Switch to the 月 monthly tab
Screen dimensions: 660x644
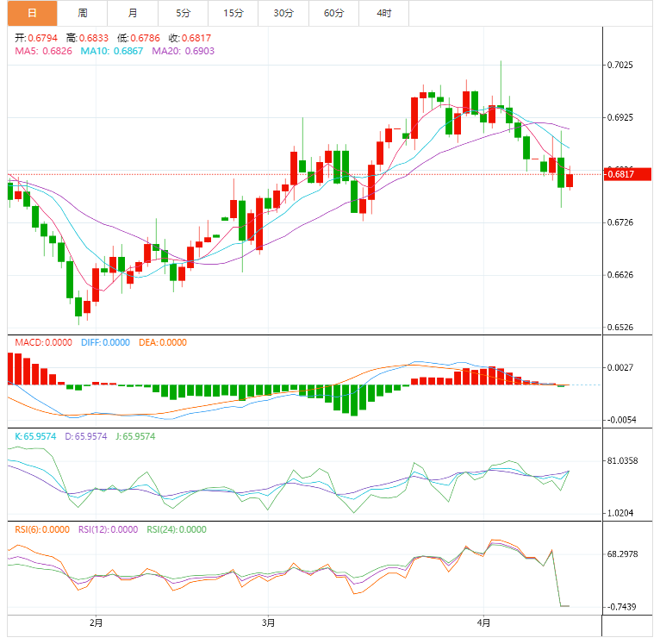point(132,13)
